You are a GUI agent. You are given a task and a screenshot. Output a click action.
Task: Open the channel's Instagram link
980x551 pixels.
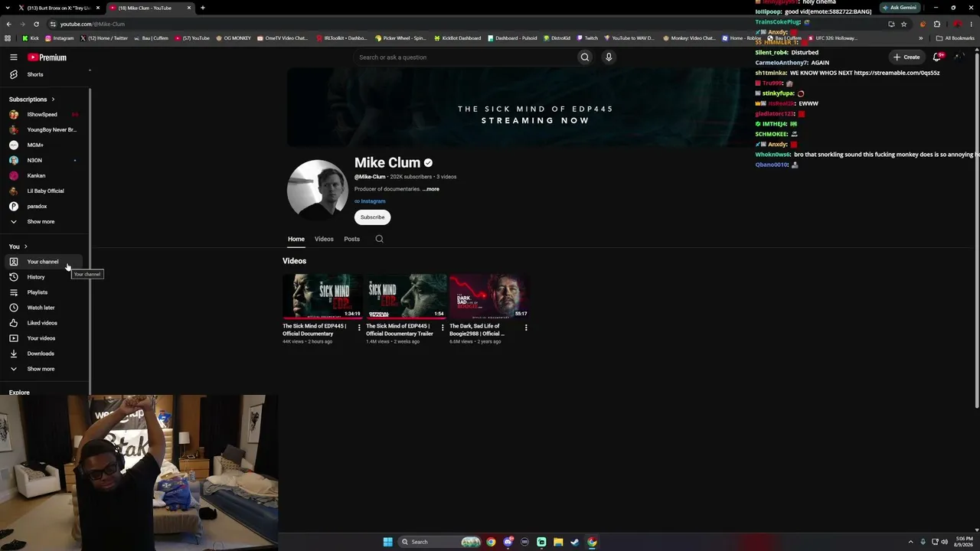373,201
